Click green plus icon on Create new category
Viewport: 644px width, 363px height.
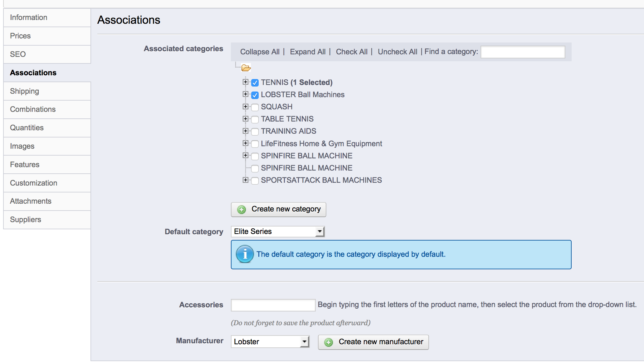pyautogui.click(x=241, y=209)
